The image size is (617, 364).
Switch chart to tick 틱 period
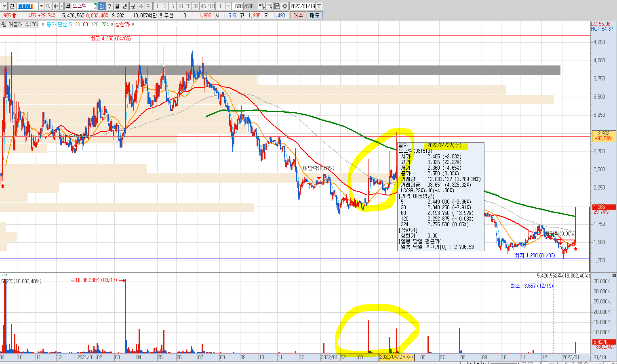point(148,6)
